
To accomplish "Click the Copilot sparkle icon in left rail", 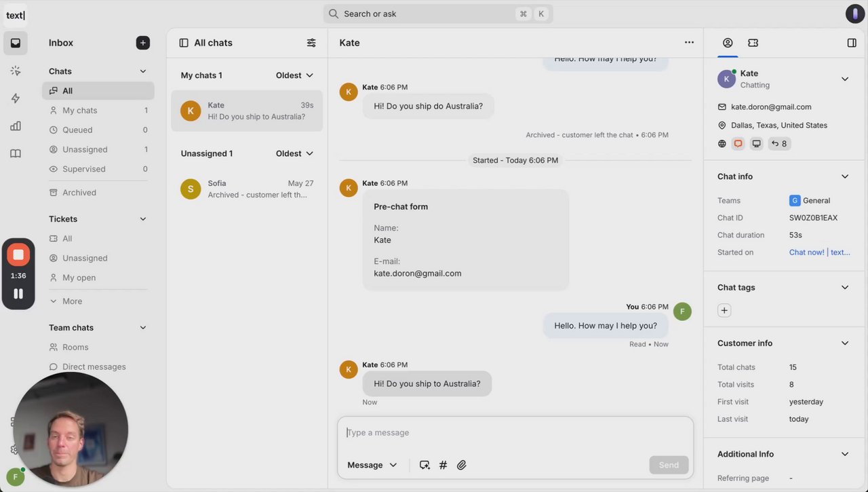I will click(16, 71).
